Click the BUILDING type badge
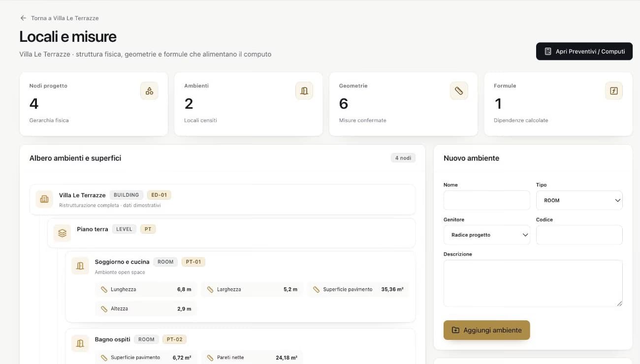 [x=127, y=195]
